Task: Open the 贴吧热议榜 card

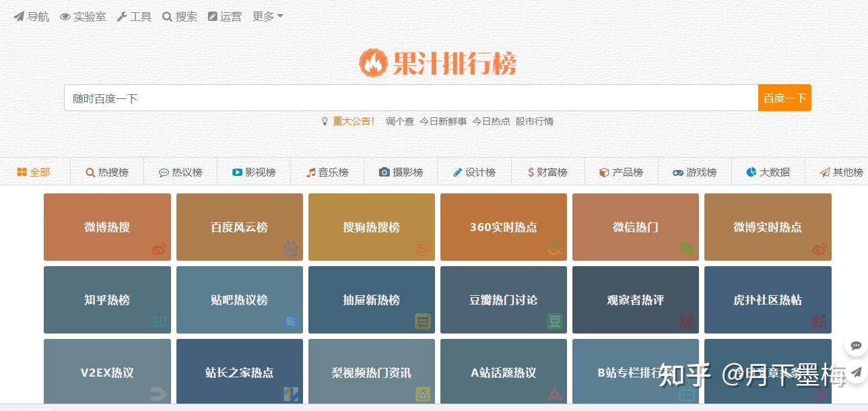Action: coord(240,300)
